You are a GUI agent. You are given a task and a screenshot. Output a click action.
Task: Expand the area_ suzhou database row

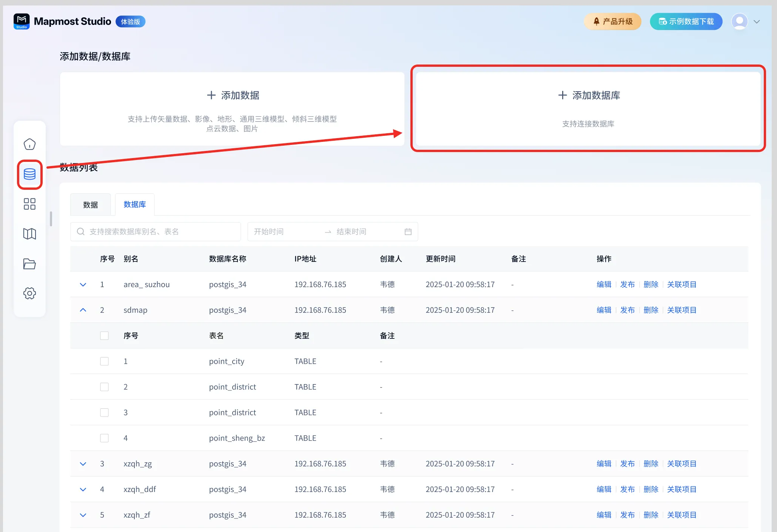pos(83,284)
